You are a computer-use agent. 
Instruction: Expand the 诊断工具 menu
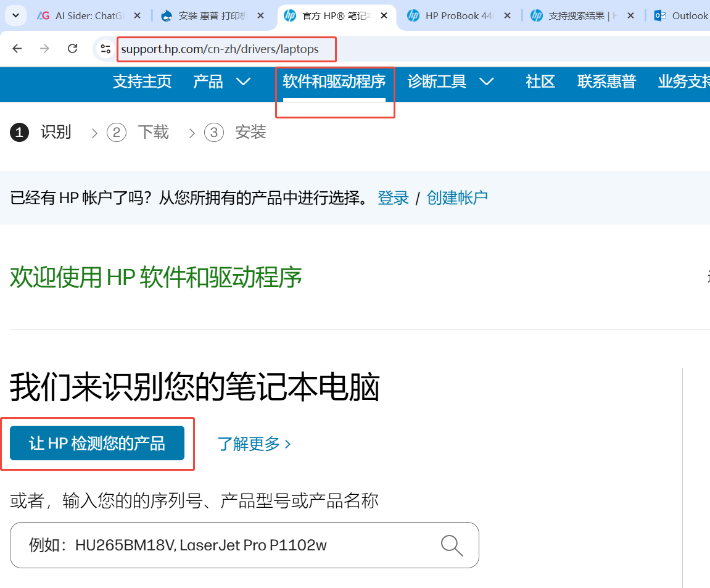450,81
